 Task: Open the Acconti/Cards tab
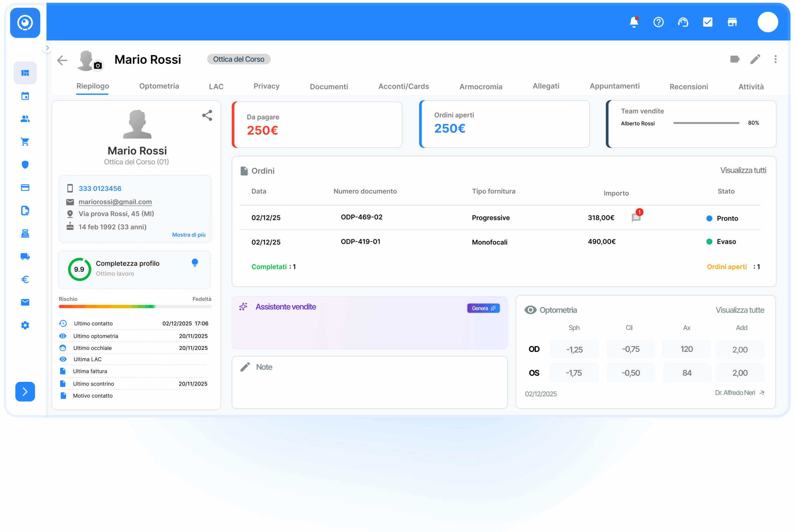pos(403,87)
